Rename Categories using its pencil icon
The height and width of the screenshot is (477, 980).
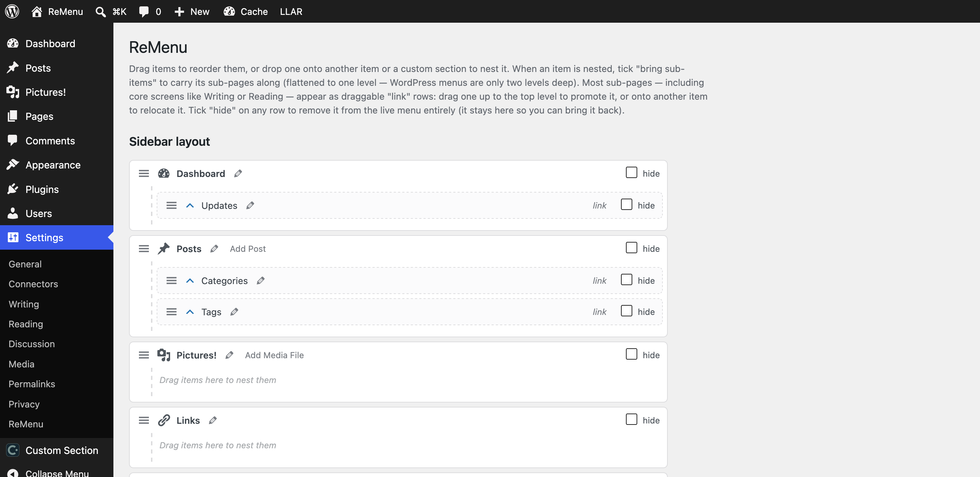point(261,281)
